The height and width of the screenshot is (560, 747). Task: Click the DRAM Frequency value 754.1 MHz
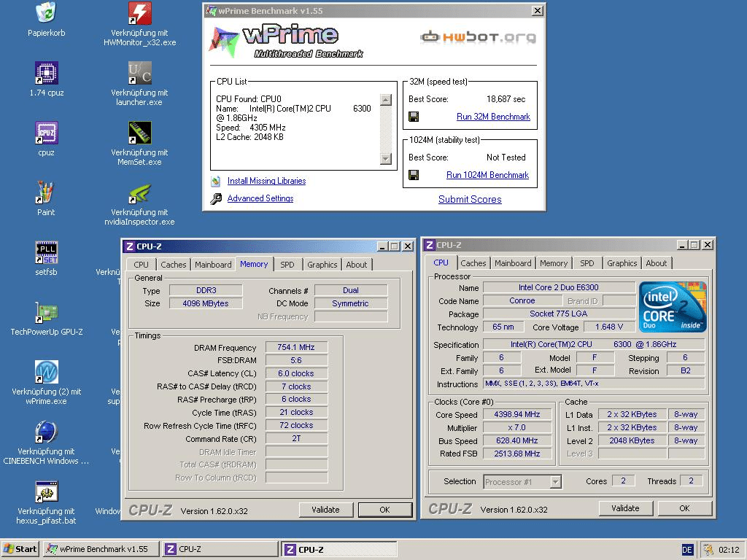click(x=296, y=348)
